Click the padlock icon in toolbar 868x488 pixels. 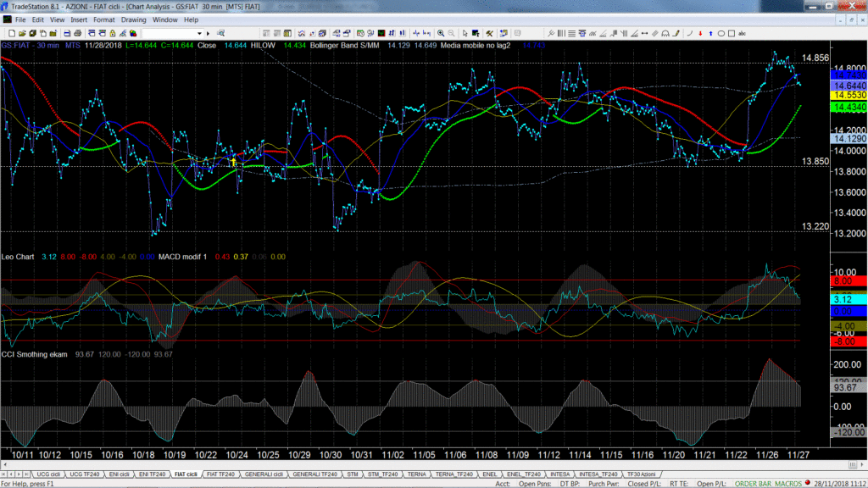(x=113, y=33)
